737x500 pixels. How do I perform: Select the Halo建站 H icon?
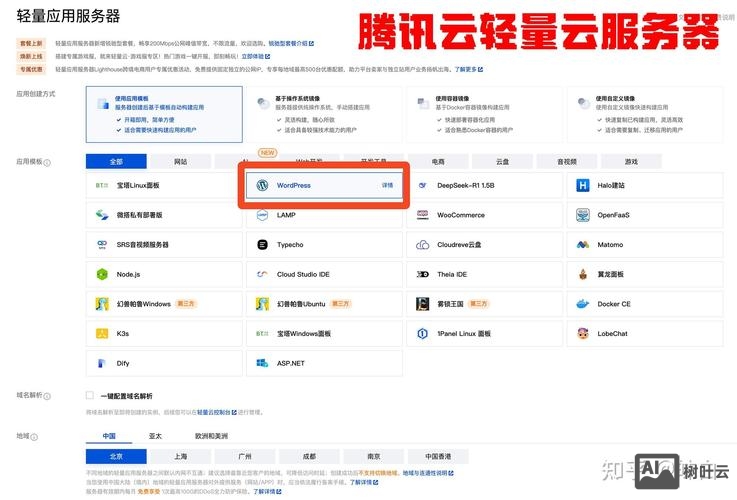click(x=583, y=185)
